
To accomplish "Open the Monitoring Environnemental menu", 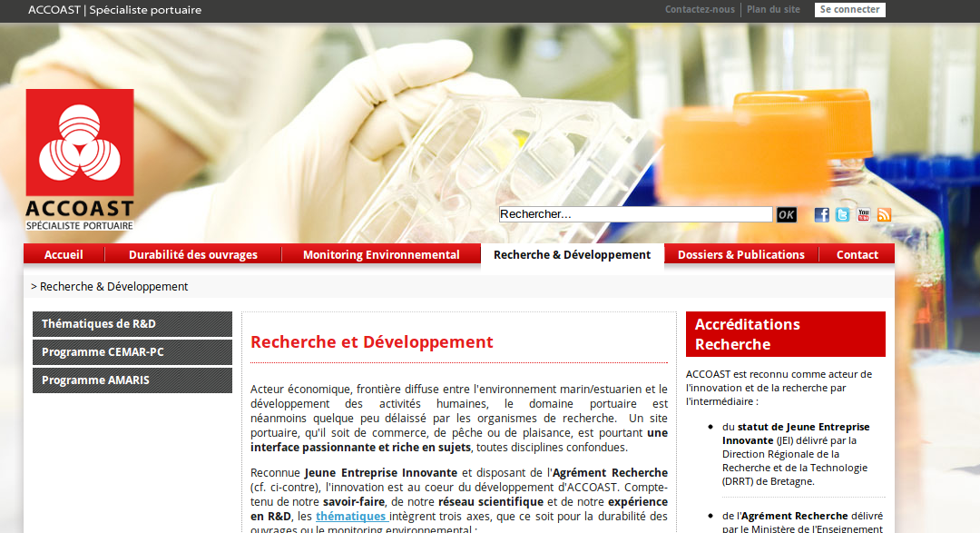I will [381, 254].
